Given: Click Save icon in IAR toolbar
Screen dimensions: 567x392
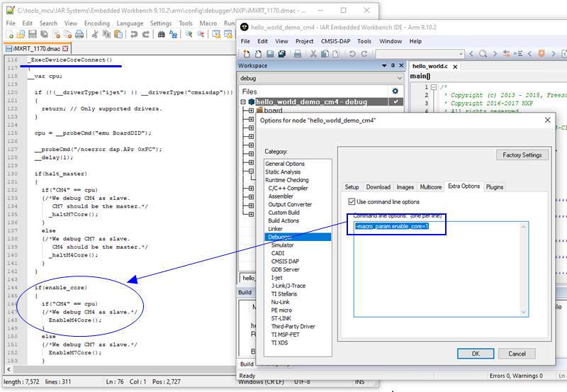Looking at the screenshot, I should pyautogui.click(x=270, y=54).
